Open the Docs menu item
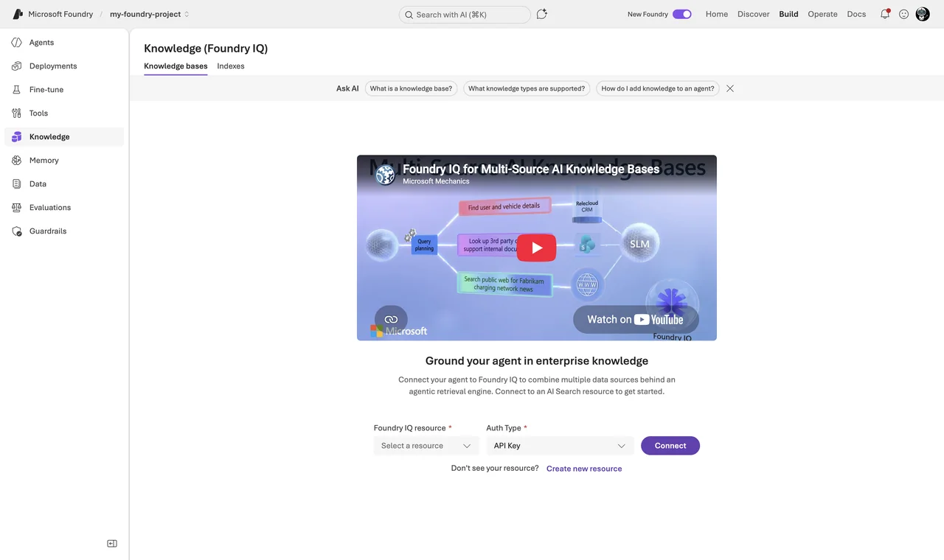944x560 pixels. pos(856,14)
